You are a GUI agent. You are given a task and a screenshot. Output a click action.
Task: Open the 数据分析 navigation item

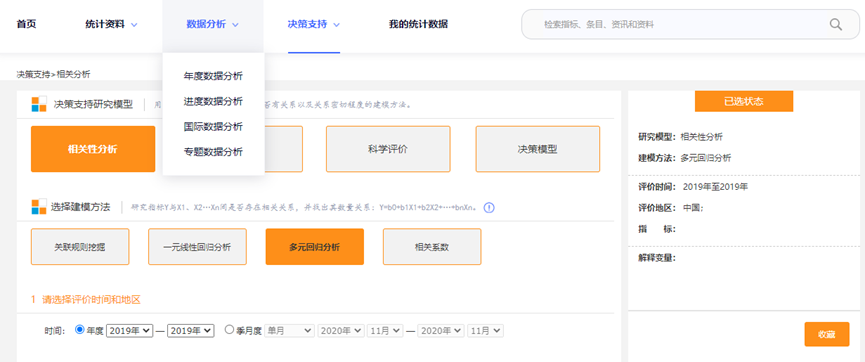[206, 24]
